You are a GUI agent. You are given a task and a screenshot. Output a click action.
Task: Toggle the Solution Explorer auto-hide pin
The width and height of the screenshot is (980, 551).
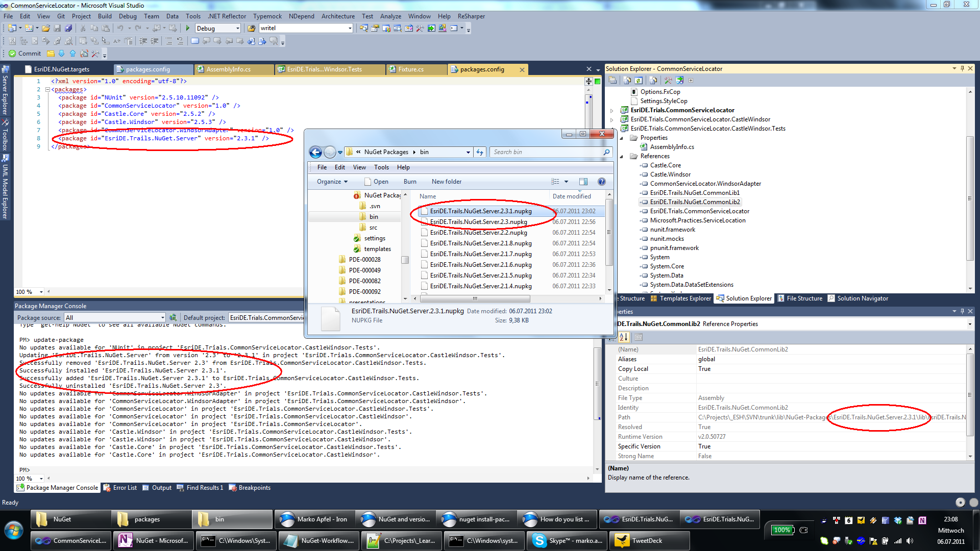click(962, 68)
